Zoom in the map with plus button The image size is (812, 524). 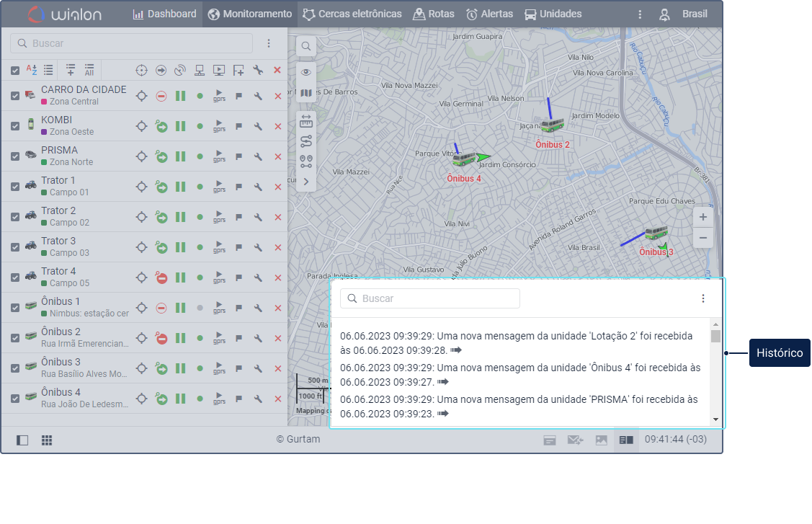click(x=702, y=217)
